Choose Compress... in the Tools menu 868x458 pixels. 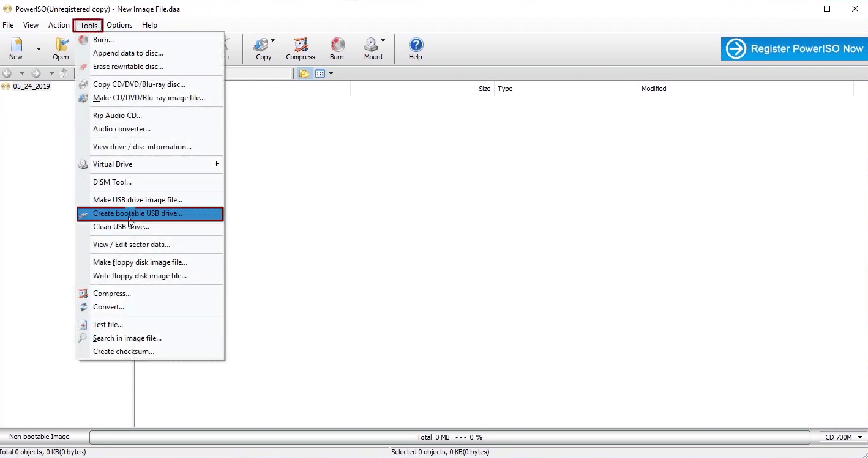(150, 294)
